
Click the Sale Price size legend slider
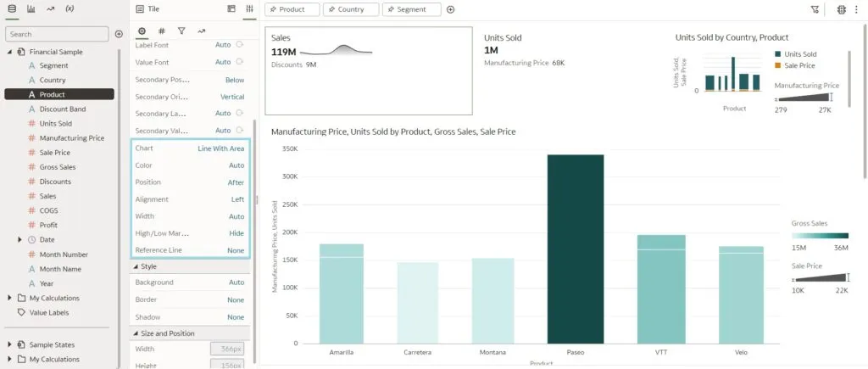coord(821,277)
